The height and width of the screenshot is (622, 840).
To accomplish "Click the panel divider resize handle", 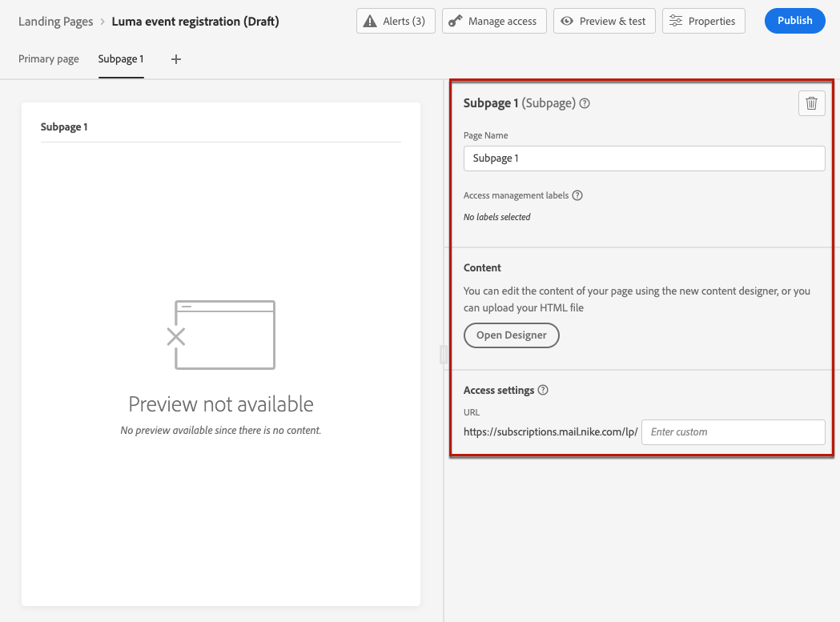I will tap(443, 354).
